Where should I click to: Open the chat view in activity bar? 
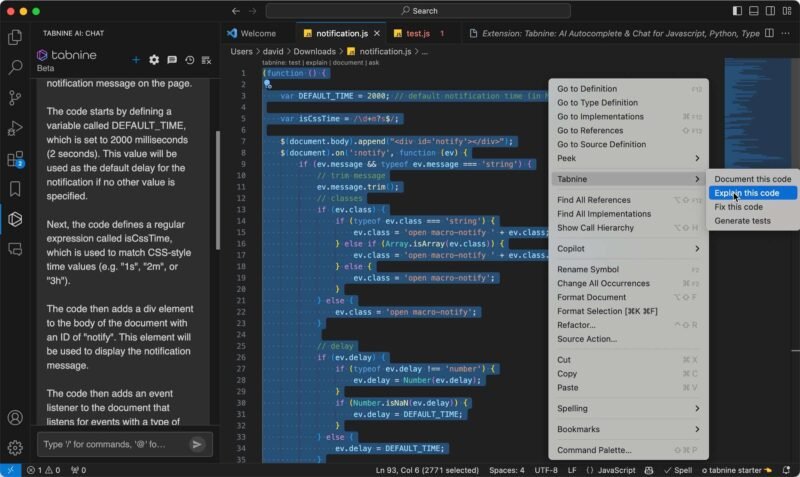tap(15, 249)
